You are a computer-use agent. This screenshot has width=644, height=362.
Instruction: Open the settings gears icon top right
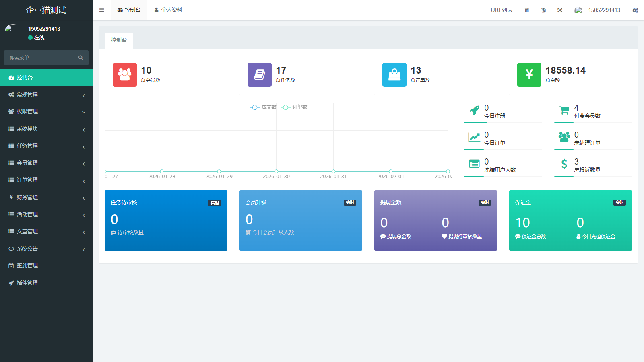tap(635, 10)
